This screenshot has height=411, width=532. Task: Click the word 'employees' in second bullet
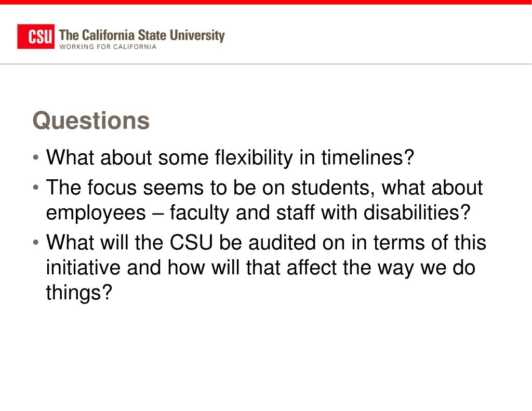coord(96,214)
